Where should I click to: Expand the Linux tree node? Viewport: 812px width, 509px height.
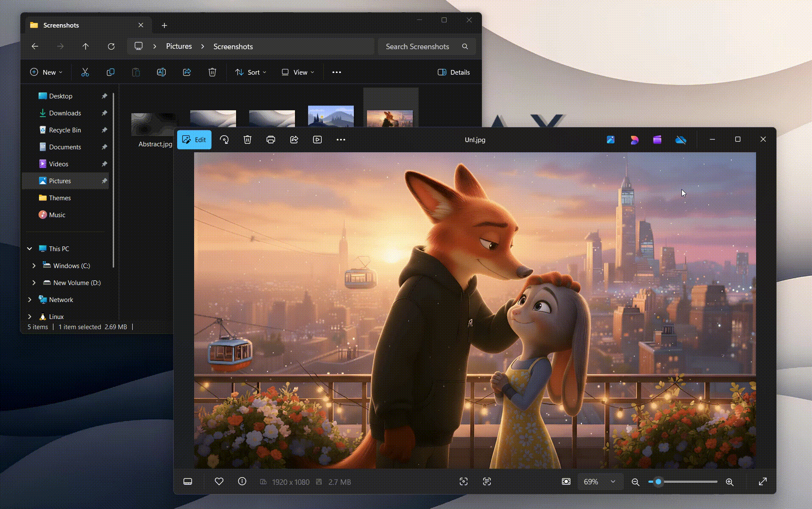pyautogui.click(x=30, y=316)
